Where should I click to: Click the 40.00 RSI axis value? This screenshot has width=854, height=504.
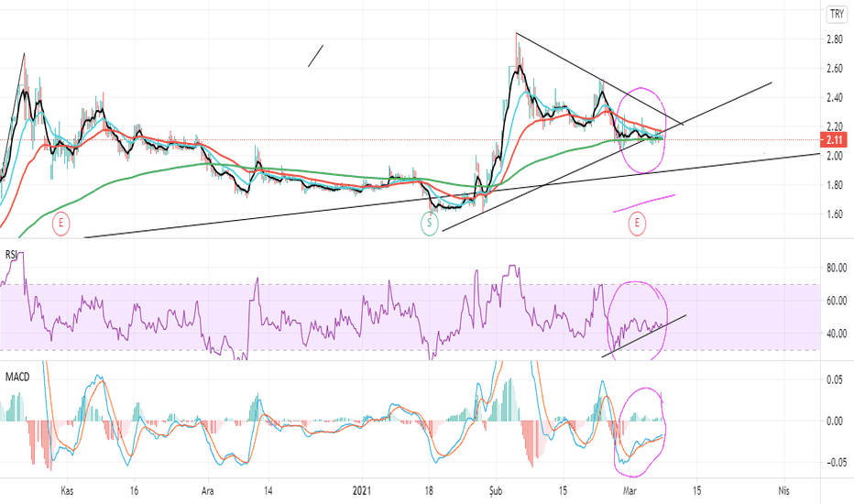tap(837, 333)
